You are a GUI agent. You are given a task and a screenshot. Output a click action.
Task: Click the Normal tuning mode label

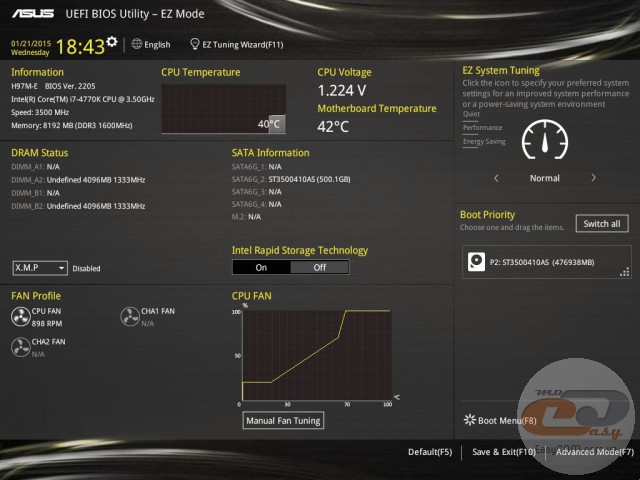tap(545, 178)
